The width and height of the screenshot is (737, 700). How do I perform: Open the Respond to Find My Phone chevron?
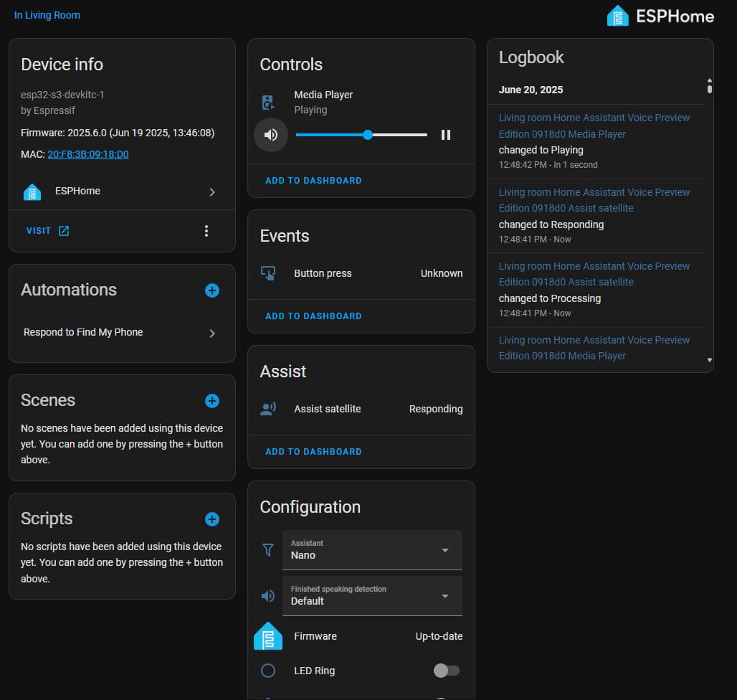pos(212,334)
